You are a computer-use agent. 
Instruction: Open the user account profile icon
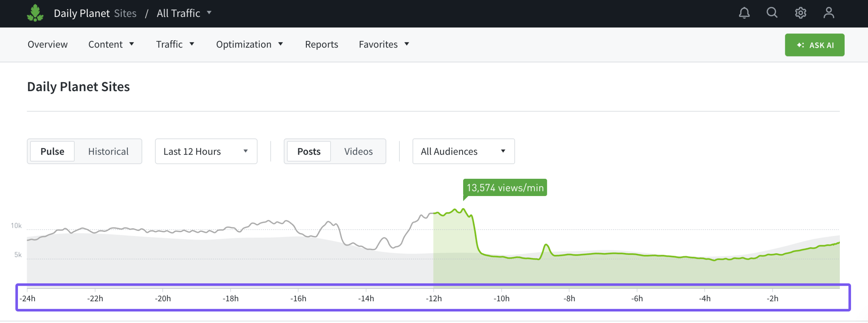point(828,13)
